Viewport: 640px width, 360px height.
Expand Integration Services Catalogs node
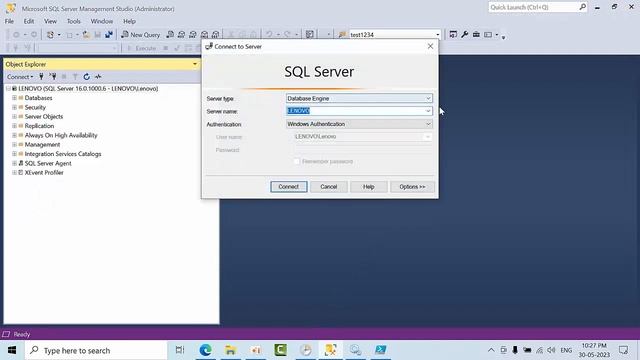pos(14,154)
